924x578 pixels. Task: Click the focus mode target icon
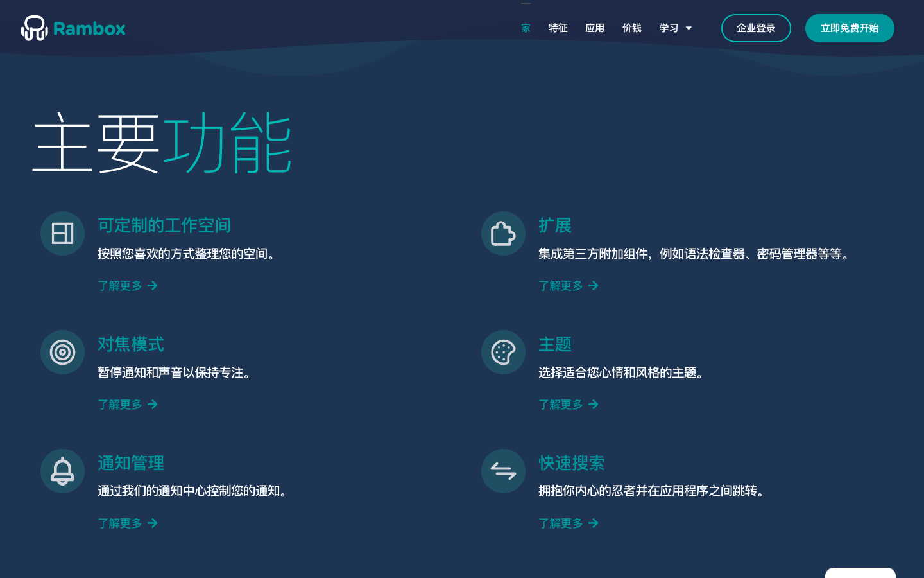tap(62, 352)
